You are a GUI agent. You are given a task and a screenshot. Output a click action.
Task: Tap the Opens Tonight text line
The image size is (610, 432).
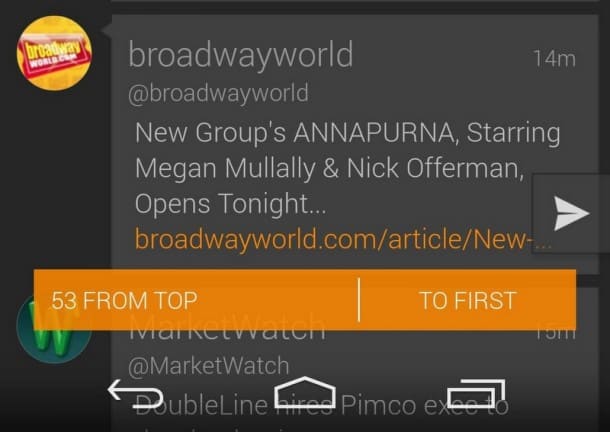[230, 204]
